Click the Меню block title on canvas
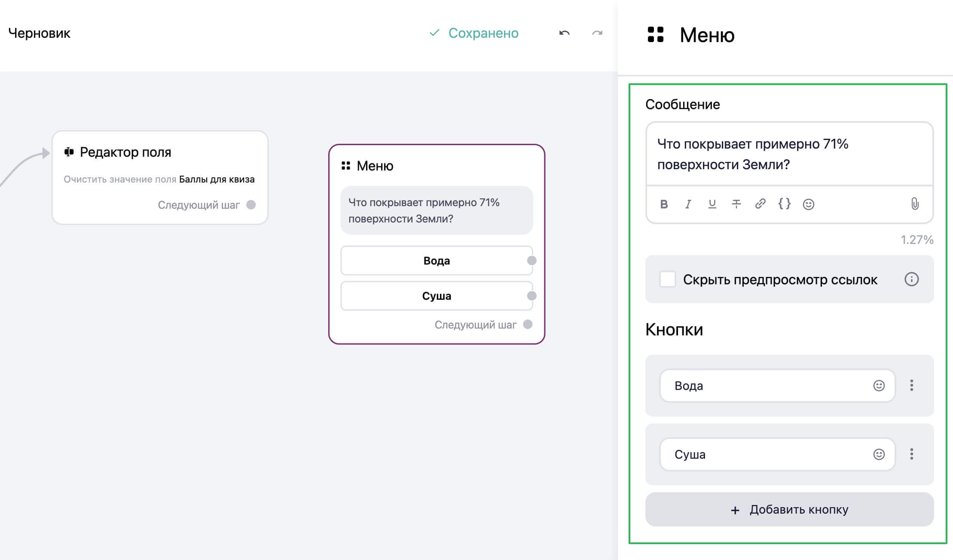Image resolution: width=953 pixels, height=560 pixels. click(x=375, y=166)
